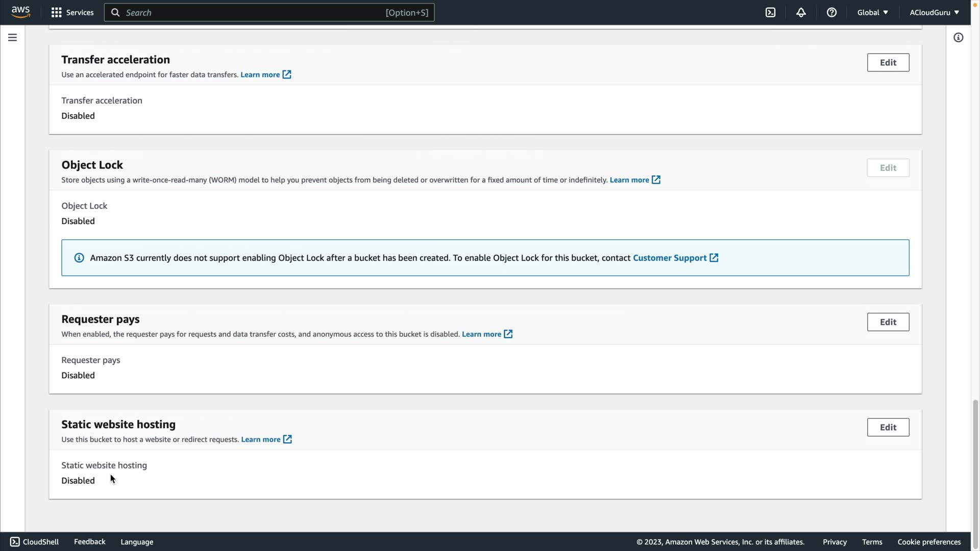Open the notifications bell
The width and height of the screenshot is (980, 551).
tap(801, 13)
